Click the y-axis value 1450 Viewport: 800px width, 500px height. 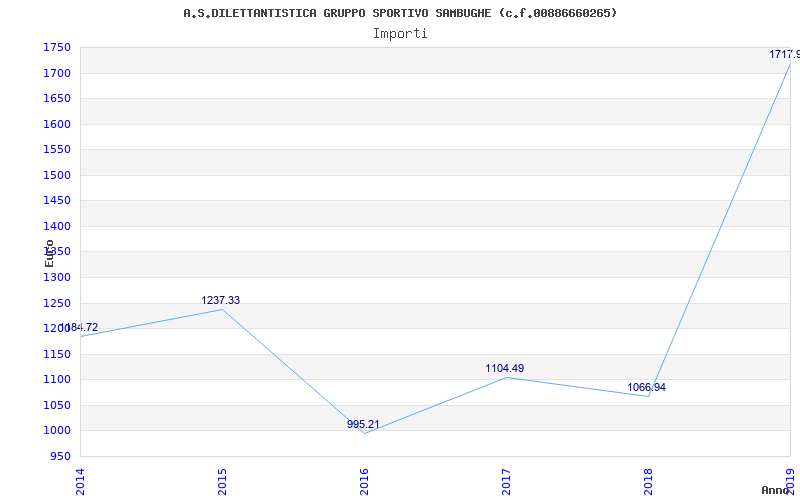57,201
